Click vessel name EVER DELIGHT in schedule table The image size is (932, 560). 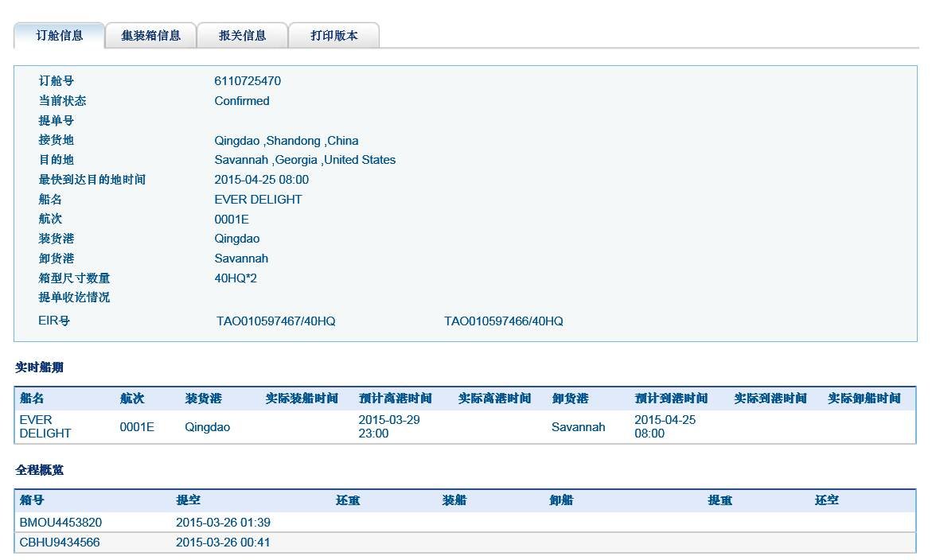click(44, 426)
